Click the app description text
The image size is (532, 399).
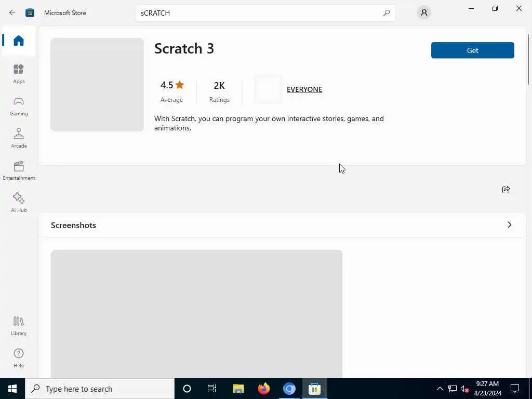(x=269, y=123)
